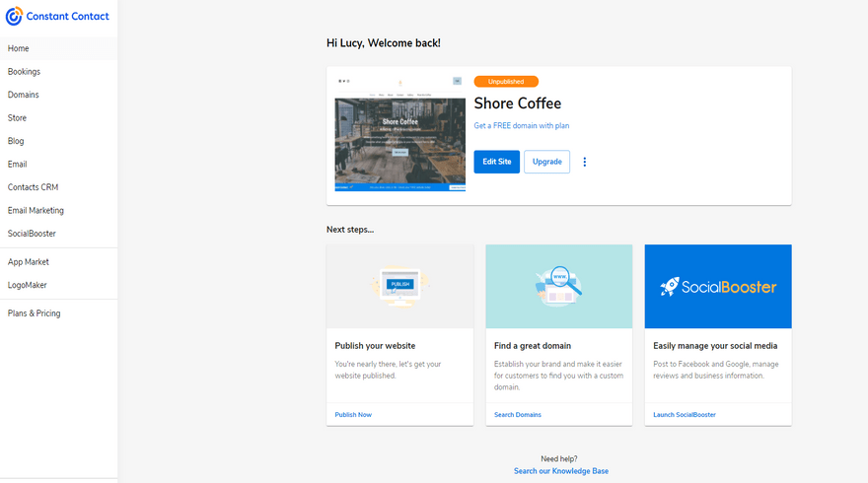The width and height of the screenshot is (868, 483).
Task: Click the Hi Lucy, Welcome back! heading
Action: click(384, 43)
